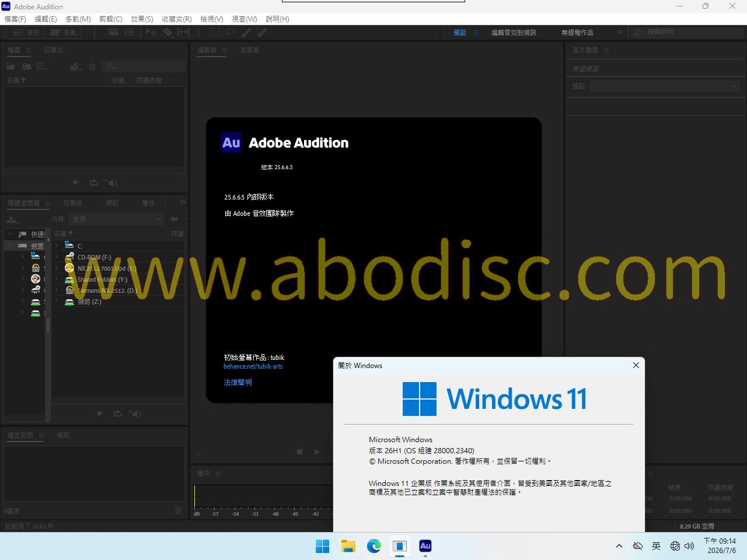Select the Paintbrush Selection tool
Screen dimensions: 747x560
(x=246, y=33)
